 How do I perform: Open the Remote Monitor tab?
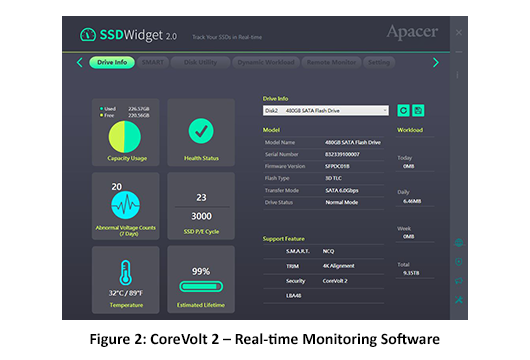click(x=331, y=63)
